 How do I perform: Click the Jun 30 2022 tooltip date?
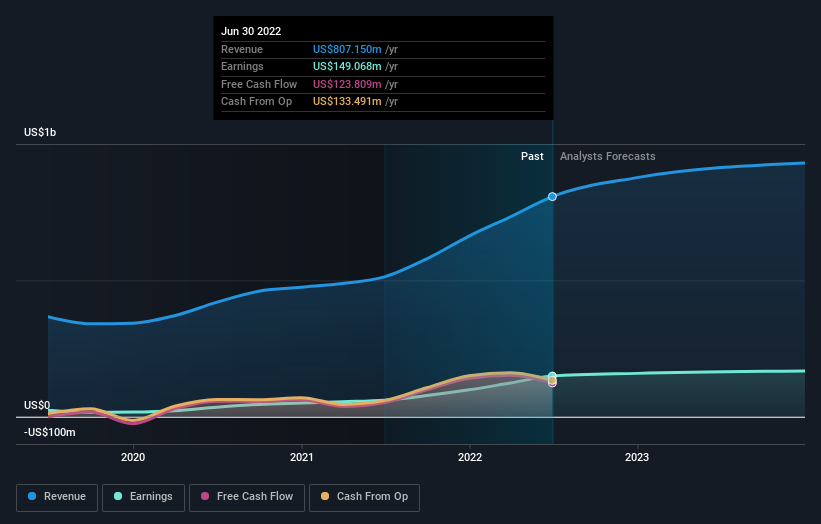(x=251, y=31)
